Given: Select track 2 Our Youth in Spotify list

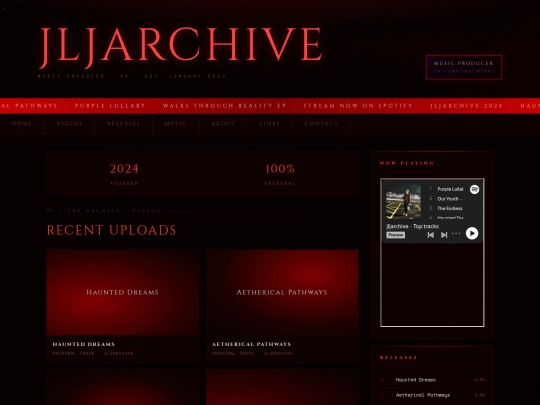Looking at the screenshot, I should [446, 199].
